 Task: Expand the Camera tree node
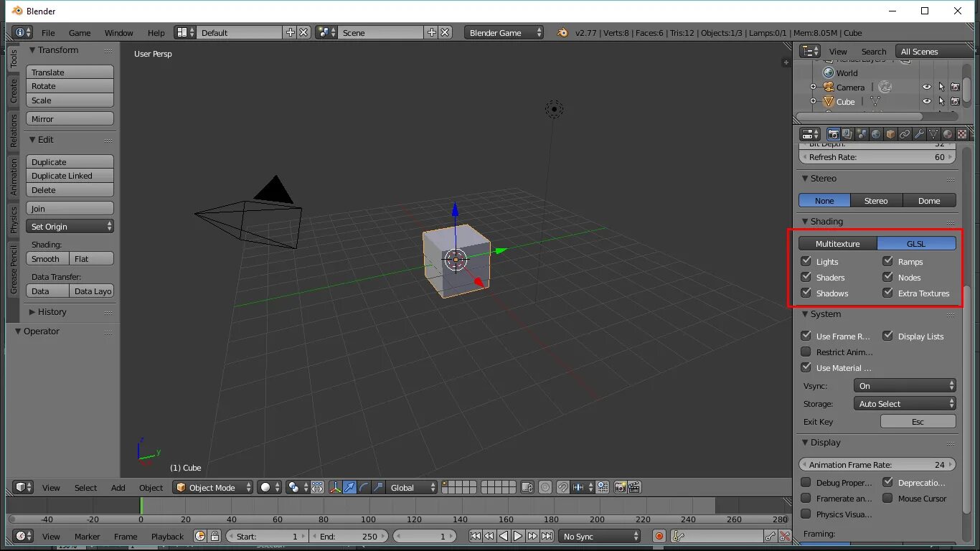(814, 87)
